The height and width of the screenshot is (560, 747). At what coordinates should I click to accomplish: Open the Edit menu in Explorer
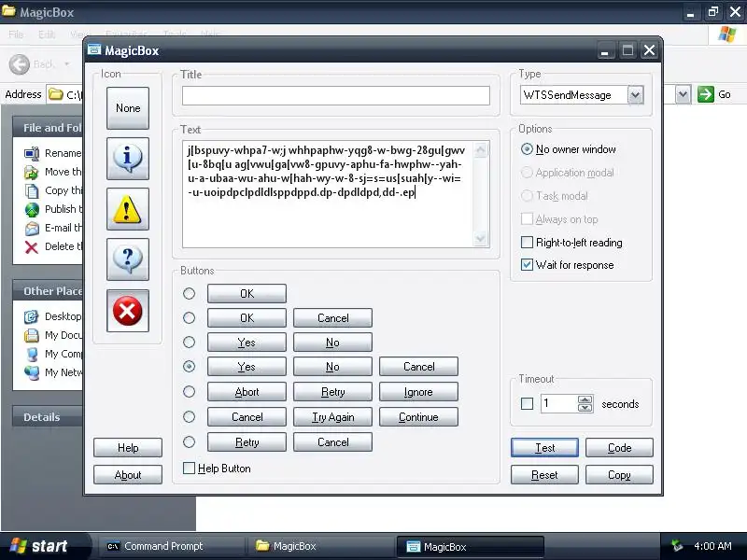[47, 35]
